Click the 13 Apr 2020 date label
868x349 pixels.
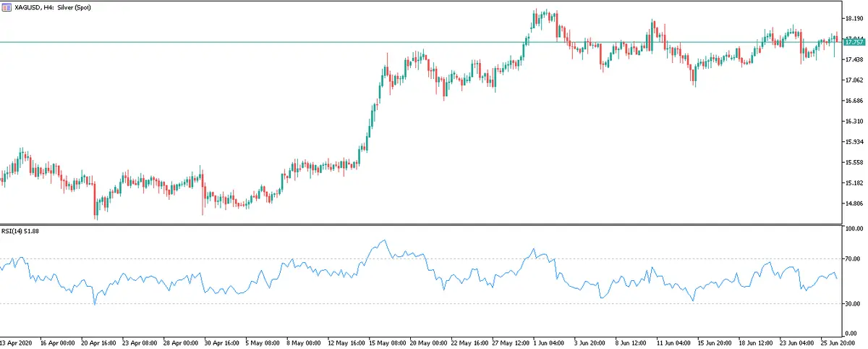(x=17, y=341)
